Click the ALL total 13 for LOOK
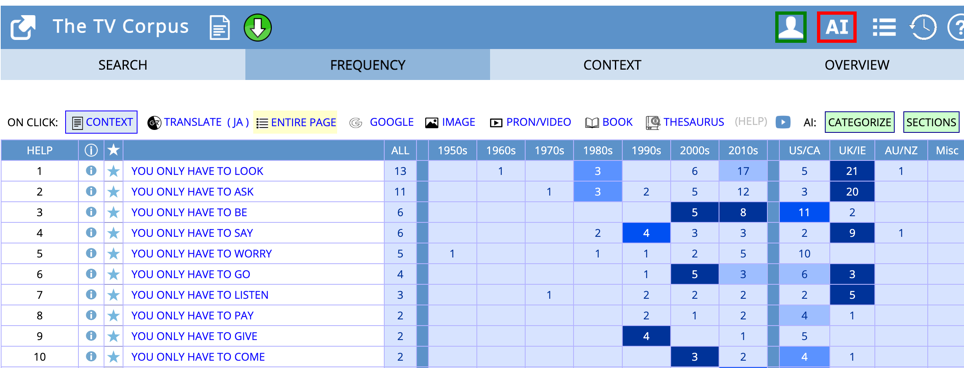The width and height of the screenshot is (964, 368). click(400, 171)
